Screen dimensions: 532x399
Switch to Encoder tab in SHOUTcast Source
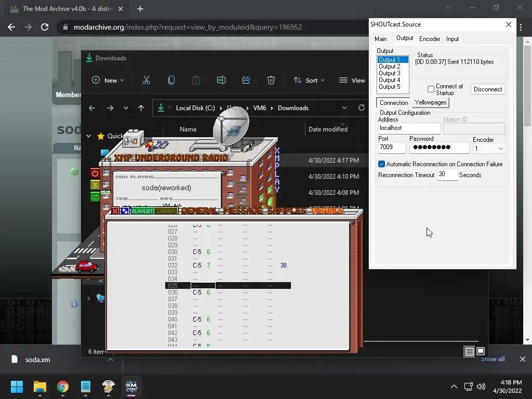click(x=430, y=39)
